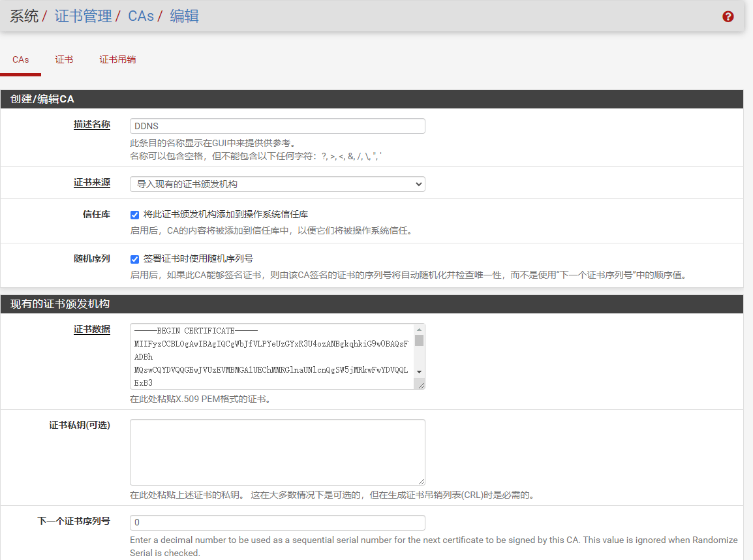
Task: Click inside the empty 证书私钥 text area
Action: click(x=277, y=452)
